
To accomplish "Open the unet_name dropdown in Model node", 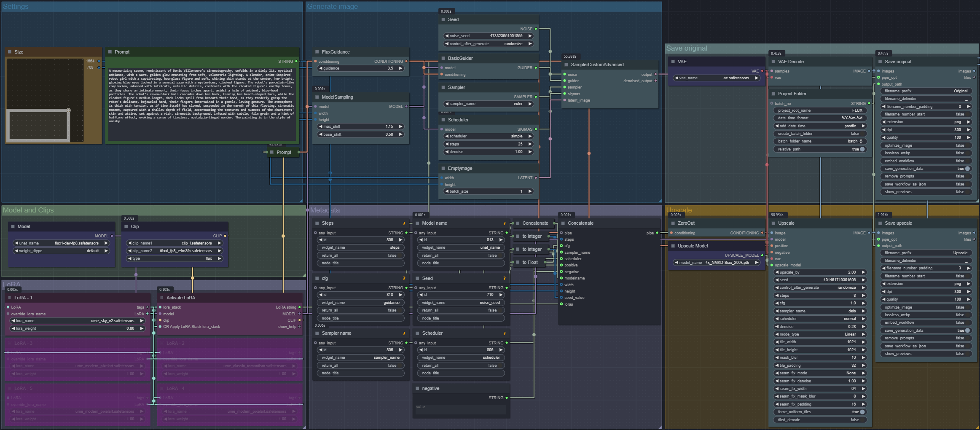I will point(61,243).
